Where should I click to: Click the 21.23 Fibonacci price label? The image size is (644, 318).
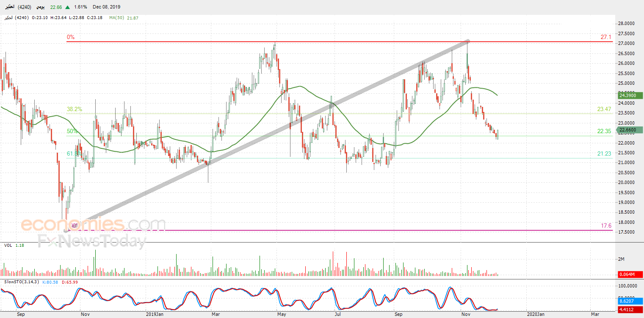tap(604, 153)
